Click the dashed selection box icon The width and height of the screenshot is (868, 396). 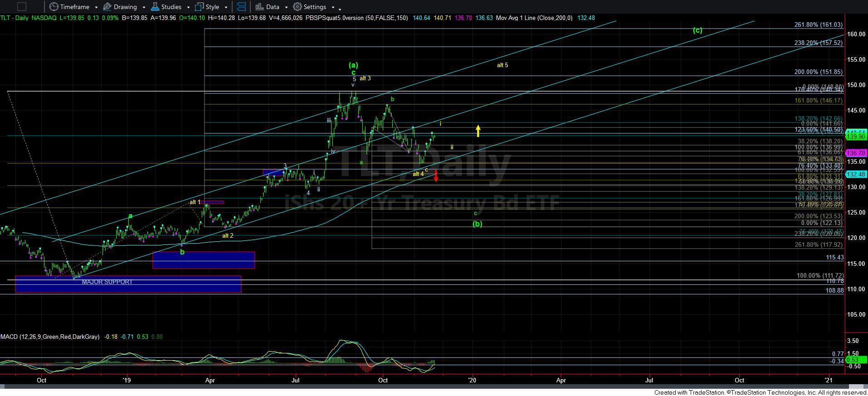tap(21, 7)
